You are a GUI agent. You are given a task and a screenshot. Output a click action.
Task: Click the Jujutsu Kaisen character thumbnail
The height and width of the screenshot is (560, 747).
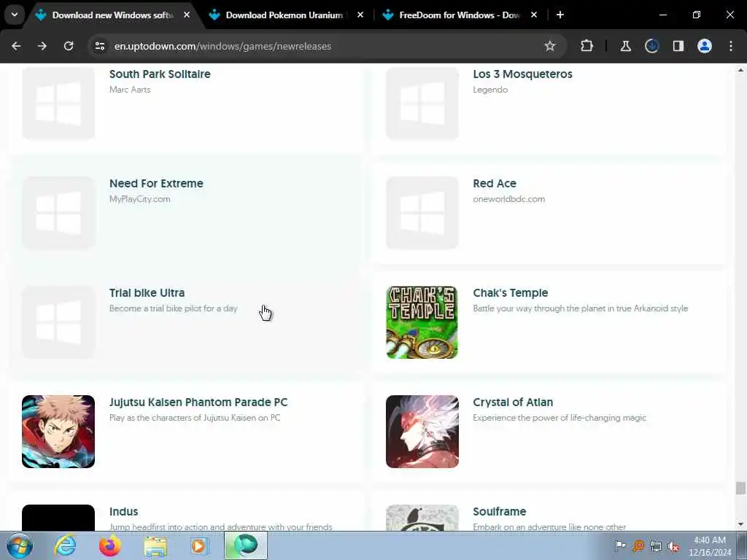58,432
